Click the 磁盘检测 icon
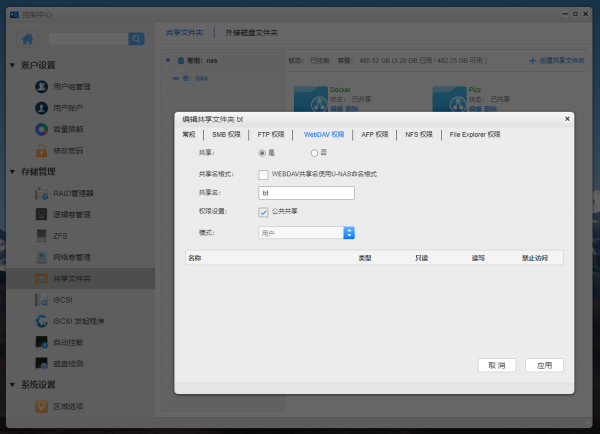This screenshot has width=600, height=434. [41, 364]
